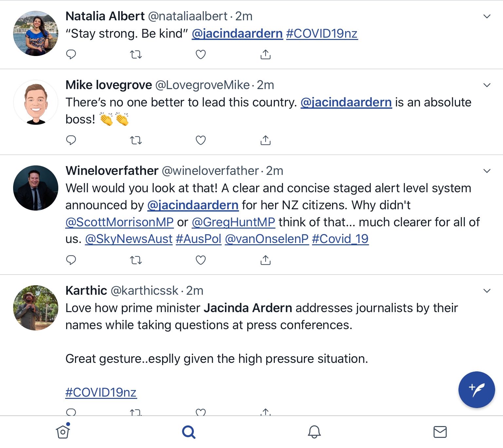Open Karthic tweet's dropdown chevron
This screenshot has width=503, height=448.
tap(487, 291)
